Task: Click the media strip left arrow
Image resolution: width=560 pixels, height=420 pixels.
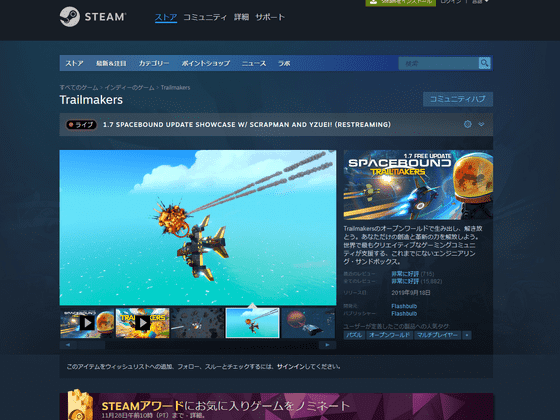Action: (x=68, y=345)
